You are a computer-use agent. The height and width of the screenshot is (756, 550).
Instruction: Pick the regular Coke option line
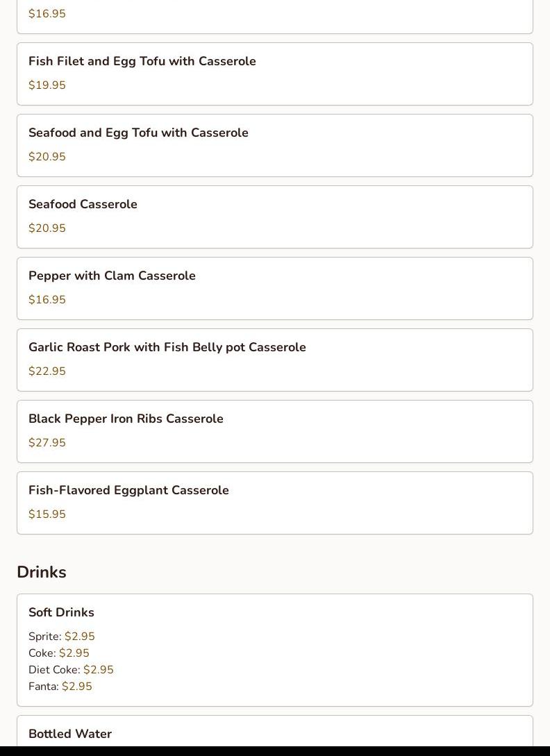(58, 653)
